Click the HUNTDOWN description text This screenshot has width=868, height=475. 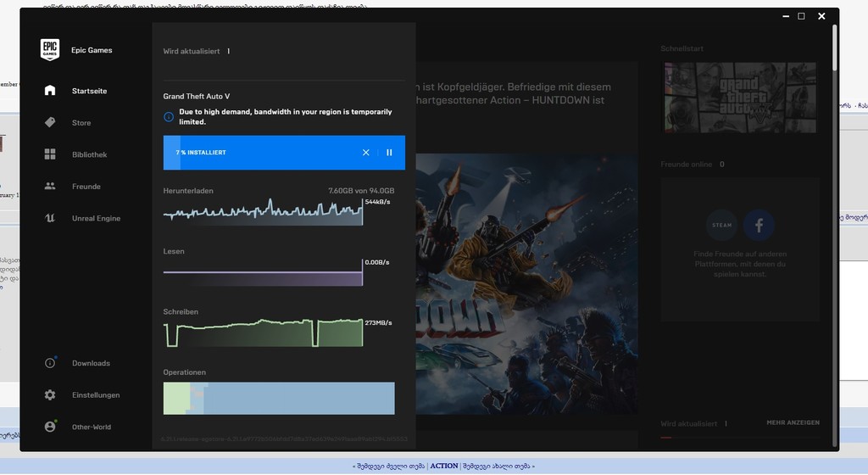click(x=513, y=93)
